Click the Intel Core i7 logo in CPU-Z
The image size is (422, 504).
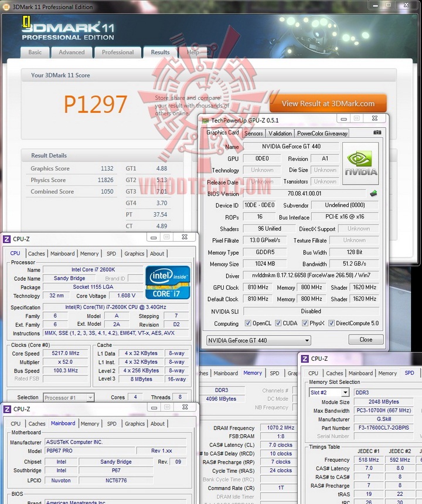point(168,282)
